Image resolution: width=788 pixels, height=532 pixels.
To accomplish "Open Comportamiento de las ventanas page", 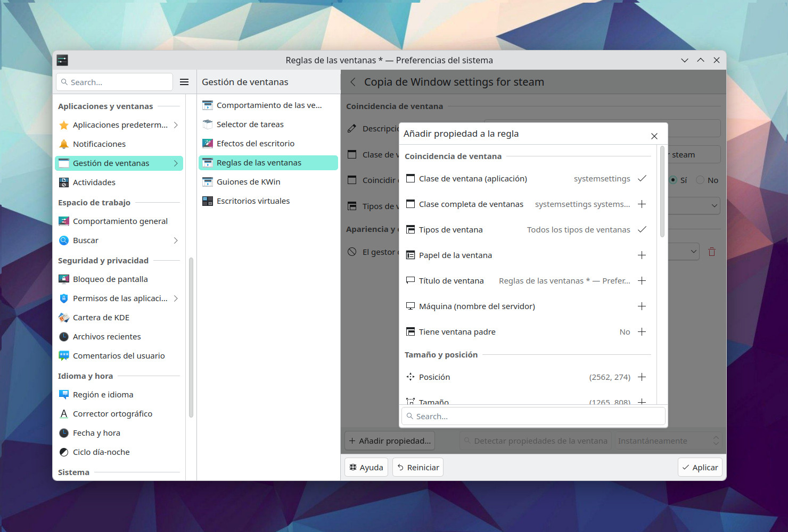I will (x=268, y=105).
